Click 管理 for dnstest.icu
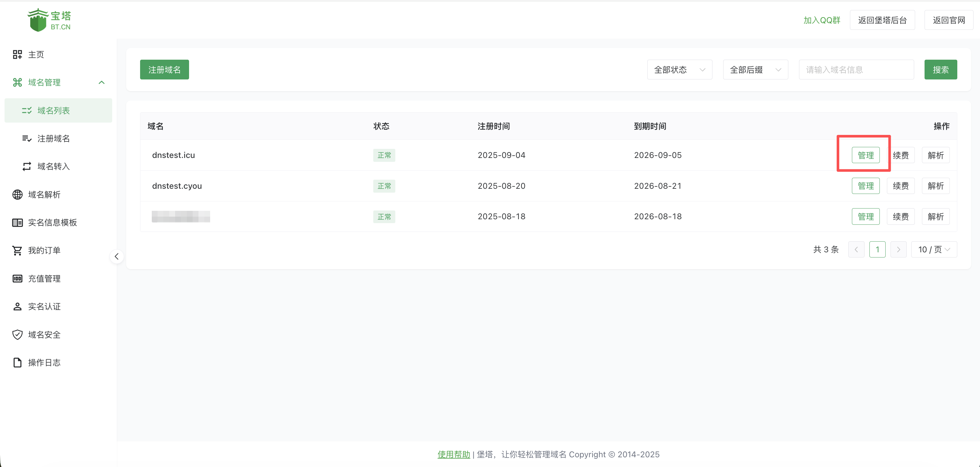980x467 pixels. point(866,155)
